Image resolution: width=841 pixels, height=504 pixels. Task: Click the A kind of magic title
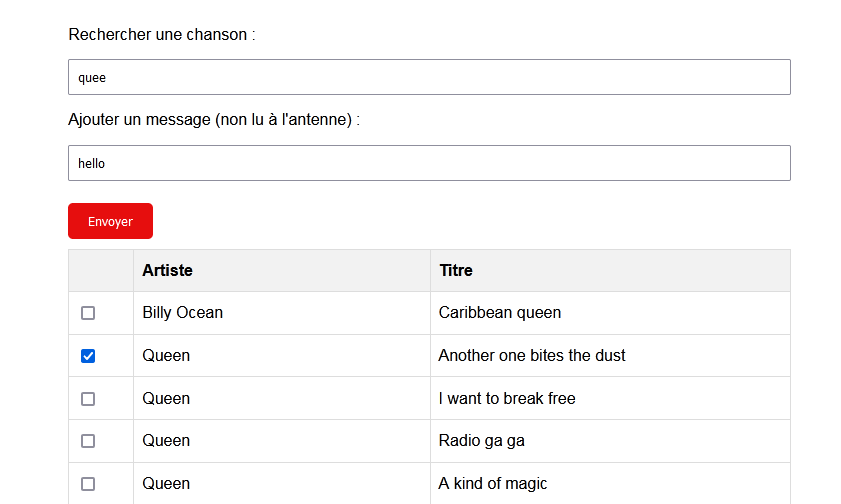click(x=493, y=484)
